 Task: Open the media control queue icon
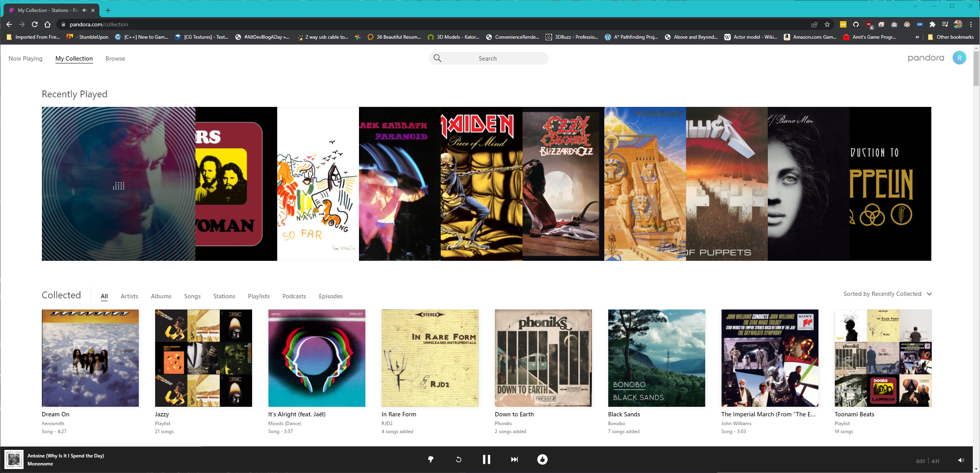tap(945, 24)
